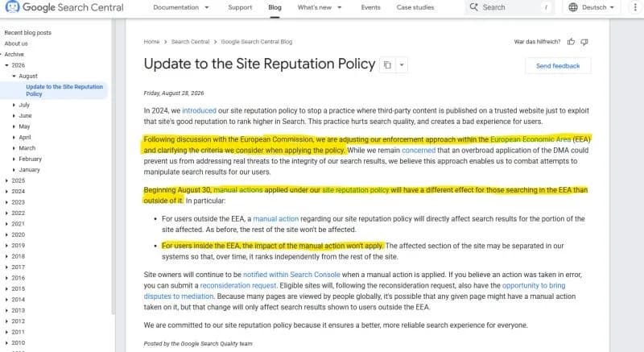Expand the 2010 archive year
Screen dimensions: 644x352
pyautogui.click(x=6, y=342)
